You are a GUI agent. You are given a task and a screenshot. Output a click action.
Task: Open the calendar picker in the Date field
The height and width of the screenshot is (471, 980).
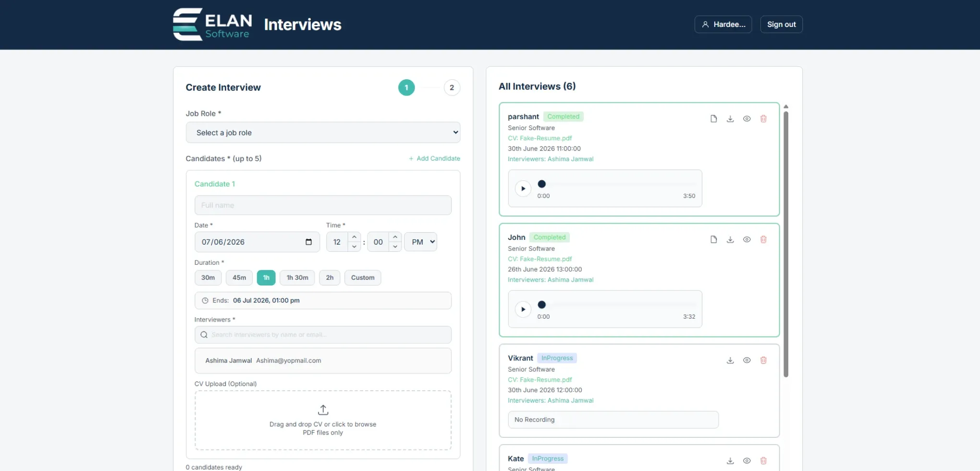click(308, 242)
